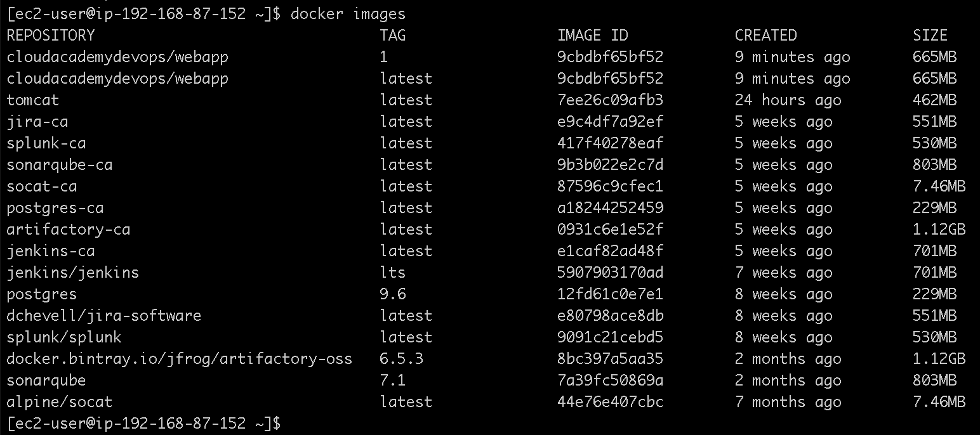Screen dimensions: 980x435
Task: Click the dchevell/jira-software repository name
Action: pos(104,316)
